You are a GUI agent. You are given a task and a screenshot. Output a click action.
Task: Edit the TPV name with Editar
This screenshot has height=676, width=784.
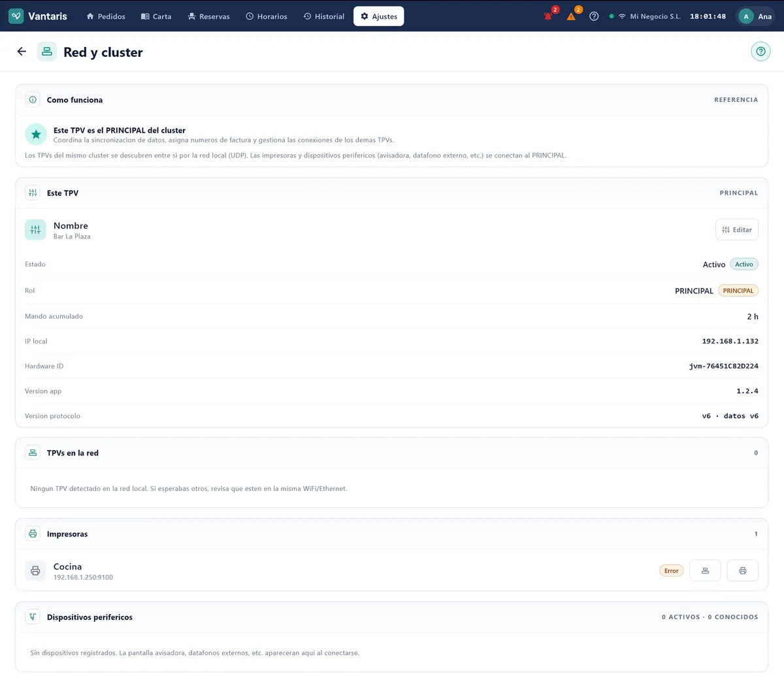click(737, 230)
